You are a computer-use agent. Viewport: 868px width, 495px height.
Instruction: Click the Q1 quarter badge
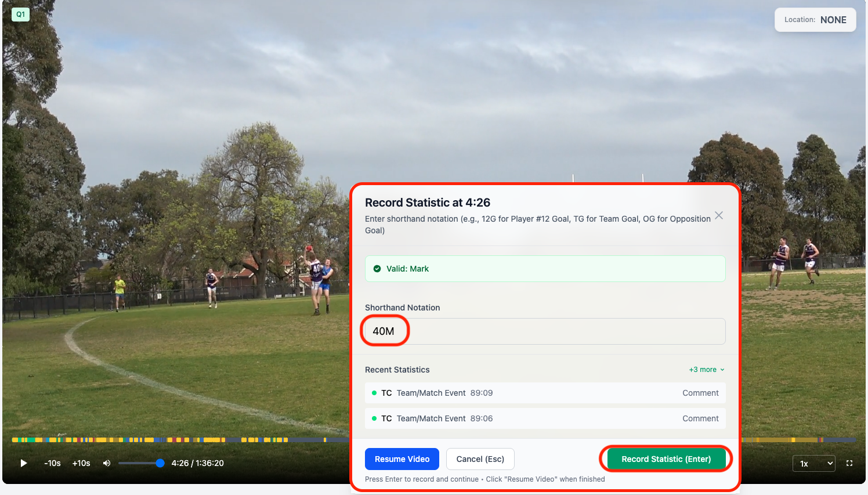pyautogui.click(x=20, y=15)
